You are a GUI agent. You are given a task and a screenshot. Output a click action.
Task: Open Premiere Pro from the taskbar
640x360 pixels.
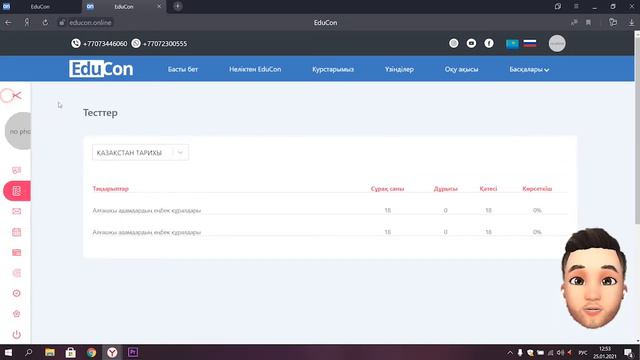click(x=133, y=352)
